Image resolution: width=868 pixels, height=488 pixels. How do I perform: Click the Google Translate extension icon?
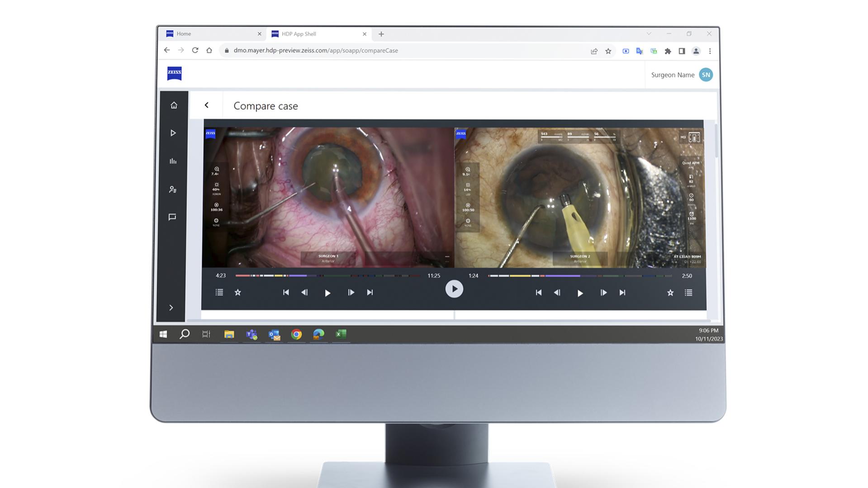(x=639, y=51)
